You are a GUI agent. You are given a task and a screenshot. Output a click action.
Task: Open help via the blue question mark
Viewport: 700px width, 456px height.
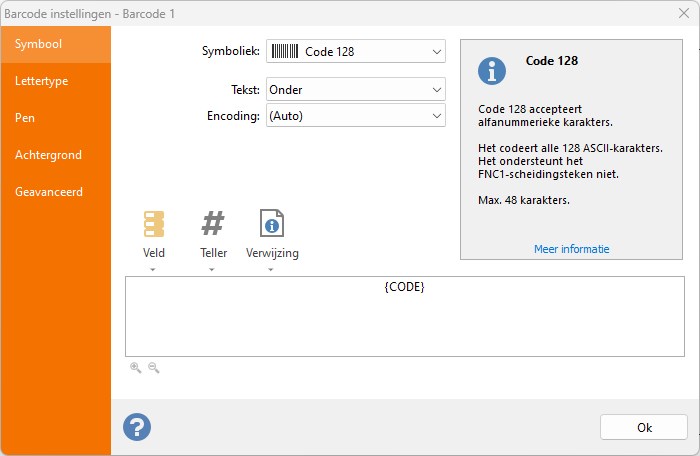137,427
